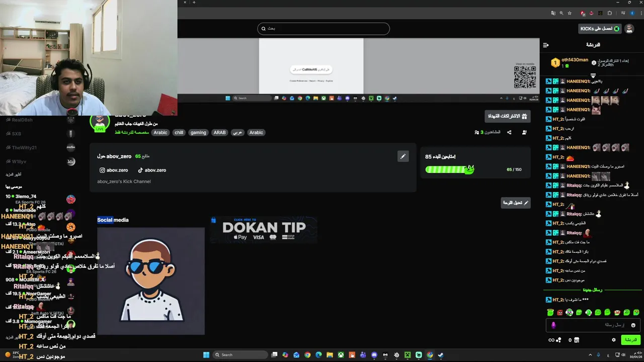This screenshot has width=644, height=362.
Task: Focus the Kick search bar
Action: (324, 29)
